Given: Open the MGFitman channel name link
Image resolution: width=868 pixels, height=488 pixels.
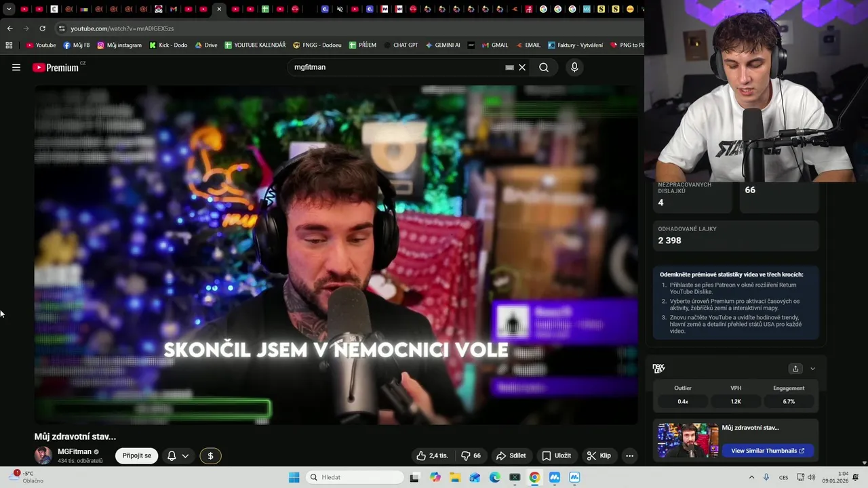Looking at the screenshot, I should click(x=75, y=451).
